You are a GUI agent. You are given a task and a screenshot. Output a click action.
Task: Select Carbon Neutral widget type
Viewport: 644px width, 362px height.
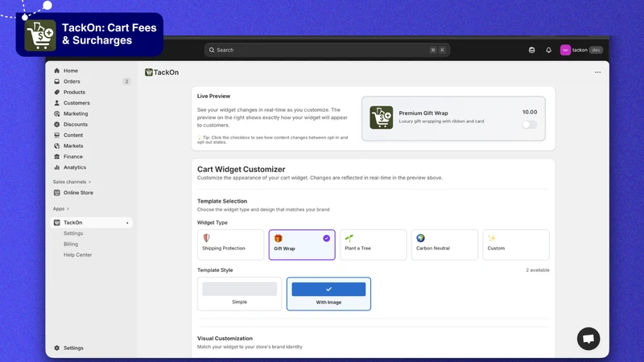click(445, 245)
